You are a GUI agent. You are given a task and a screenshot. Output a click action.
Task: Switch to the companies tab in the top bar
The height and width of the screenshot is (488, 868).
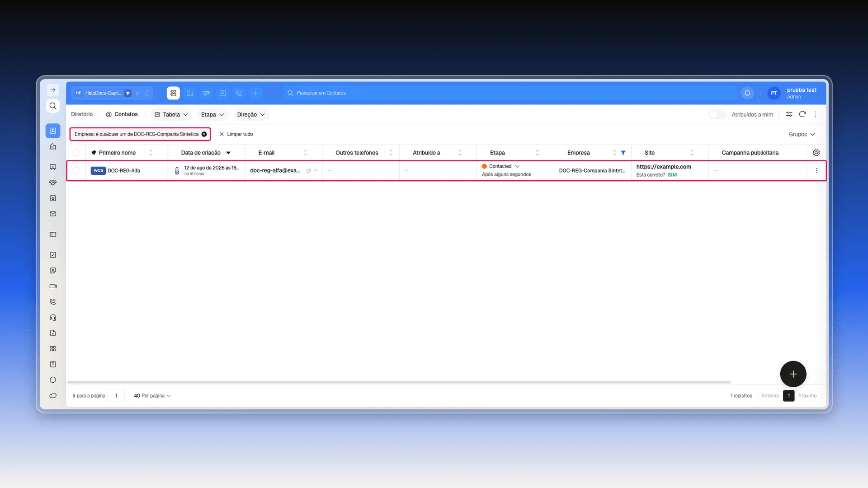click(190, 93)
